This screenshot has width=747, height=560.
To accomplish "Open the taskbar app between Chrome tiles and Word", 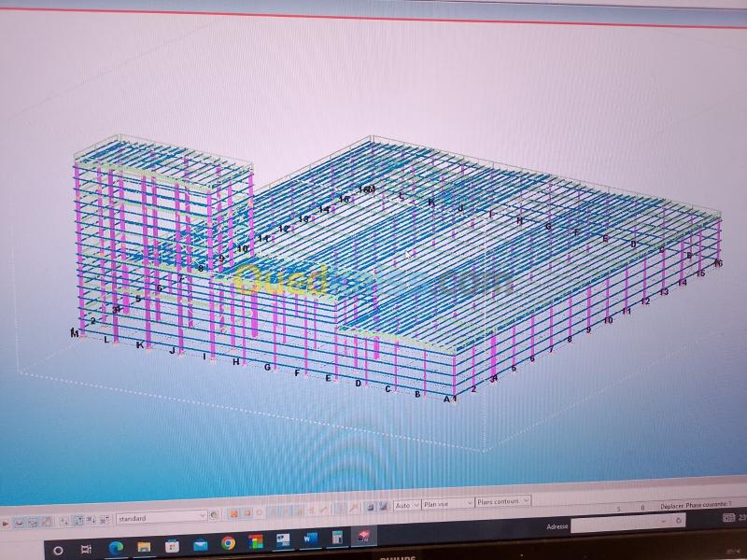I will click(284, 540).
